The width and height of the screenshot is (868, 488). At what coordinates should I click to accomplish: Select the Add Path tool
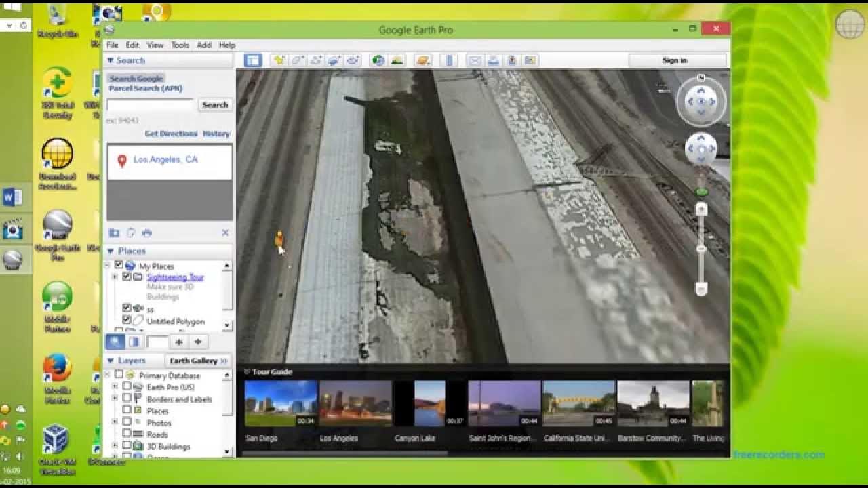[315, 60]
